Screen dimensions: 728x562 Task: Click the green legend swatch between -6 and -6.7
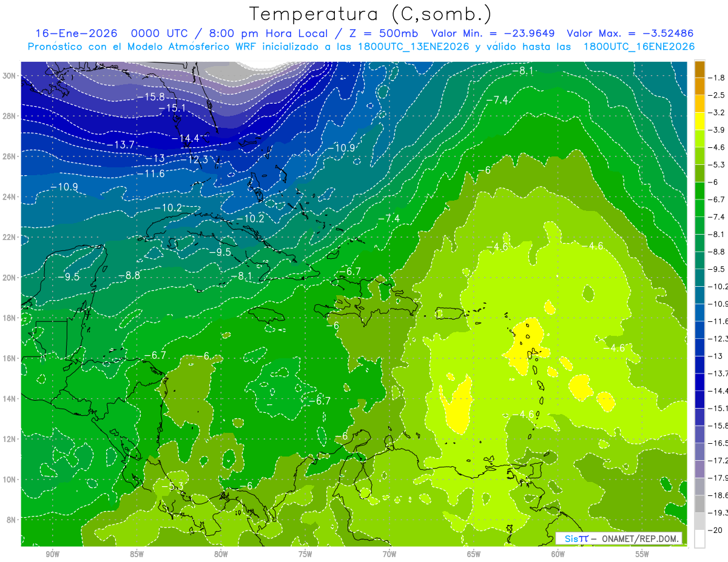pos(699,190)
